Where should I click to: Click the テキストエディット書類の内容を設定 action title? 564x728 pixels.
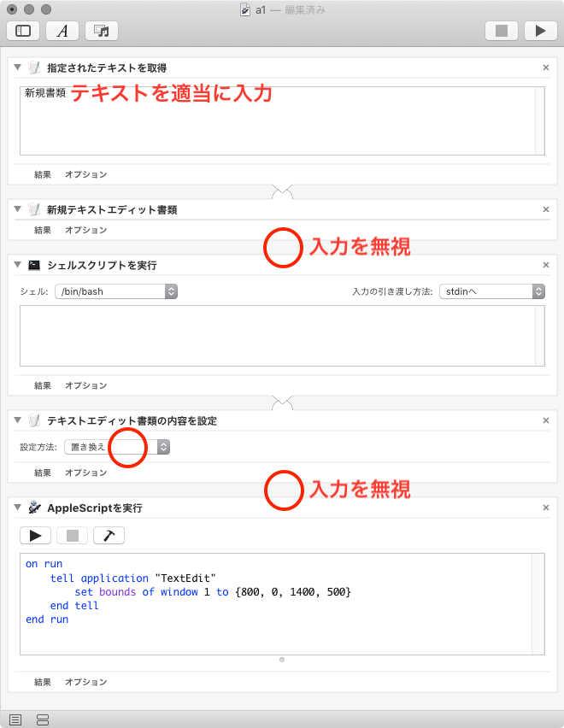pos(132,421)
